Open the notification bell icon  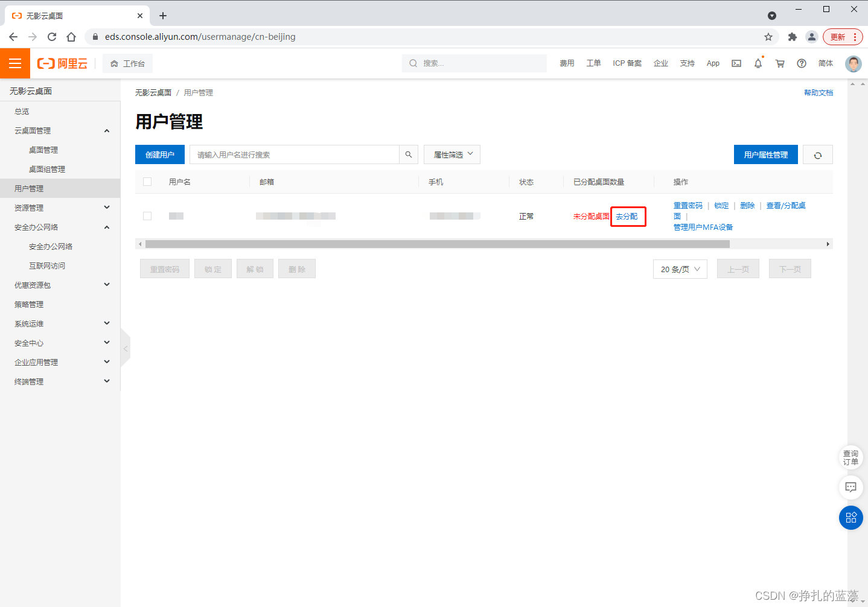coord(758,63)
